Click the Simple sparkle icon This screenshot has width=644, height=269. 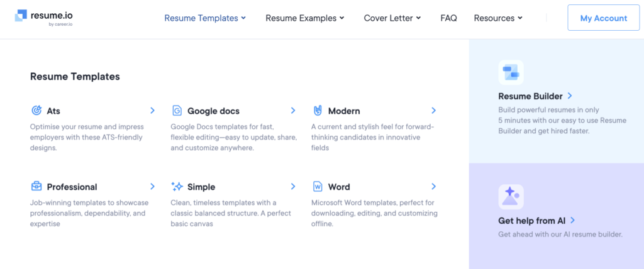(x=177, y=187)
